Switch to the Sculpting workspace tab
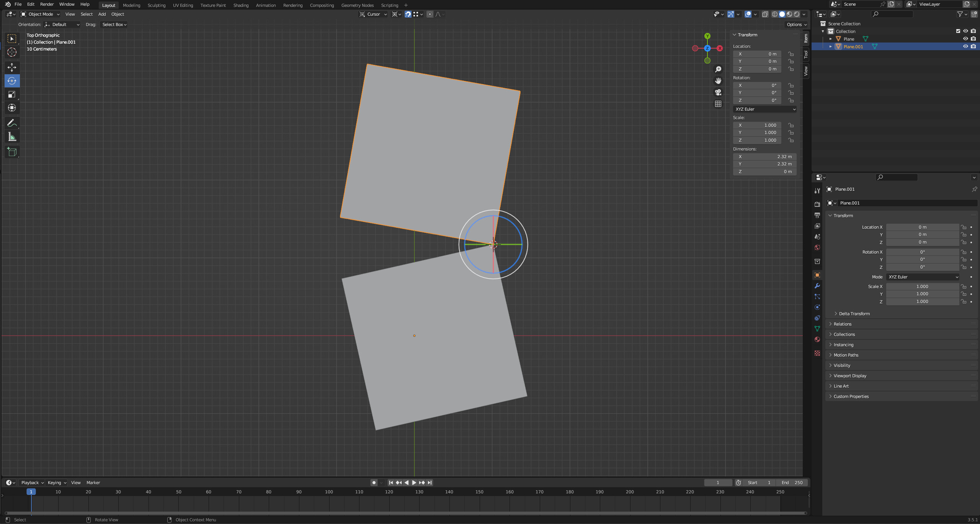Viewport: 980px width, 524px height. 157,5
